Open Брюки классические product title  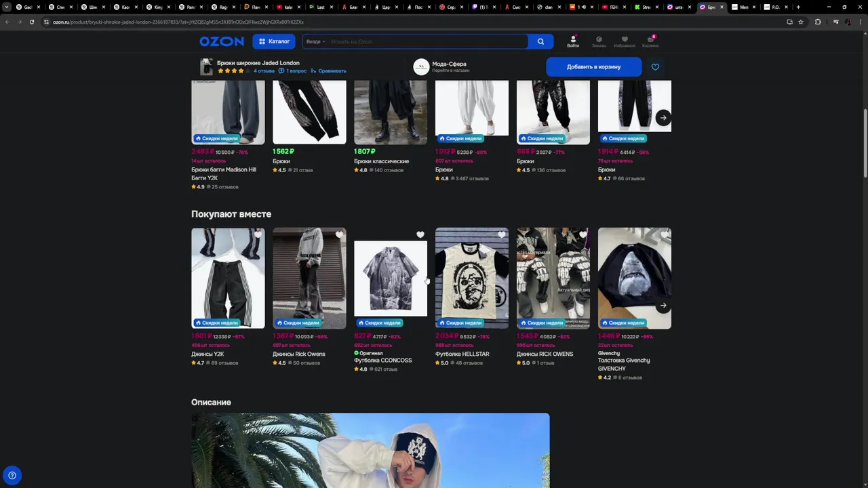tap(381, 161)
